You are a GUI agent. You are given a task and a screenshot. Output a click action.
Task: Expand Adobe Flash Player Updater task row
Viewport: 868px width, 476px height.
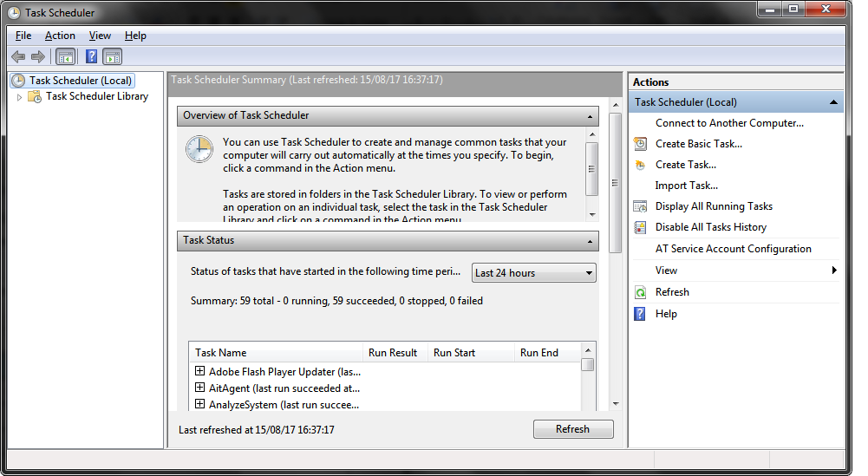[x=199, y=371]
